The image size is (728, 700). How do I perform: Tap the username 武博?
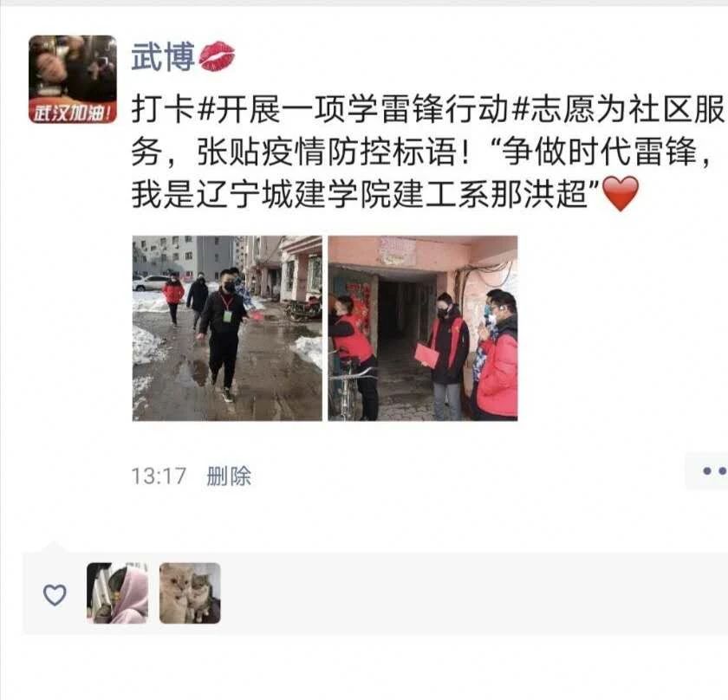pyautogui.click(x=163, y=56)
